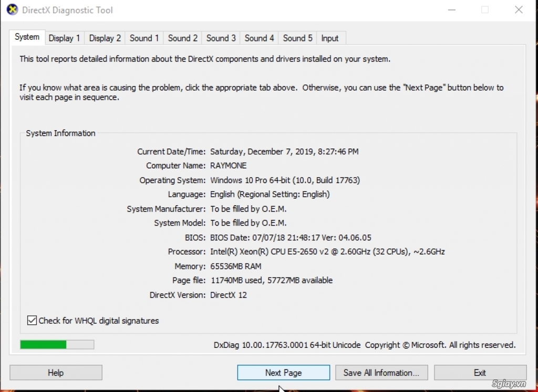Viewport: 538px width, 392px height.
Task: Click the computer name RAYMONE
Action: click(229, 165)
